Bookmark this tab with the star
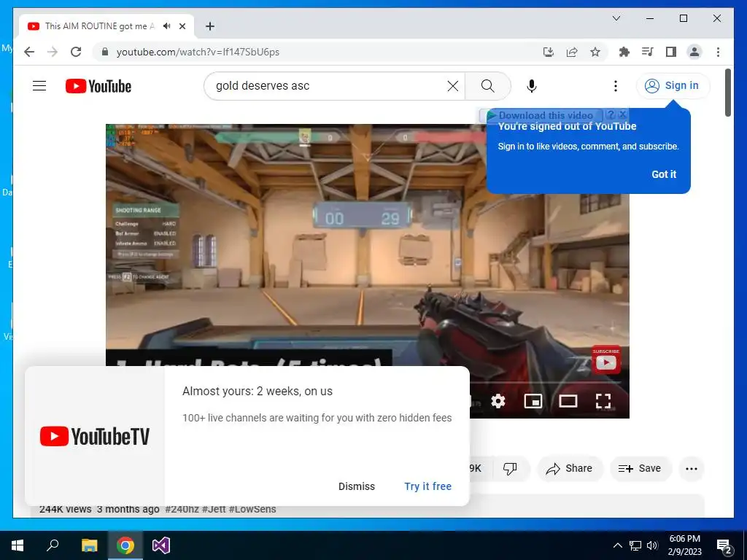This screenshot has width=747, height=560. tap(595, 52)
